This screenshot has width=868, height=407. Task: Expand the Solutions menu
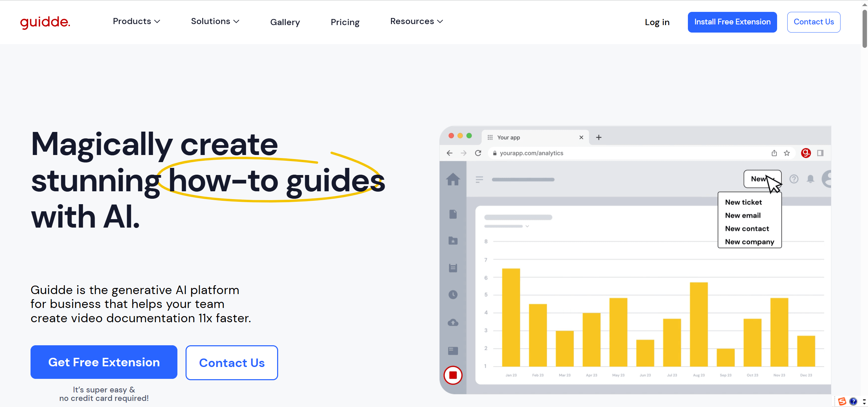(x=215, y=21)
